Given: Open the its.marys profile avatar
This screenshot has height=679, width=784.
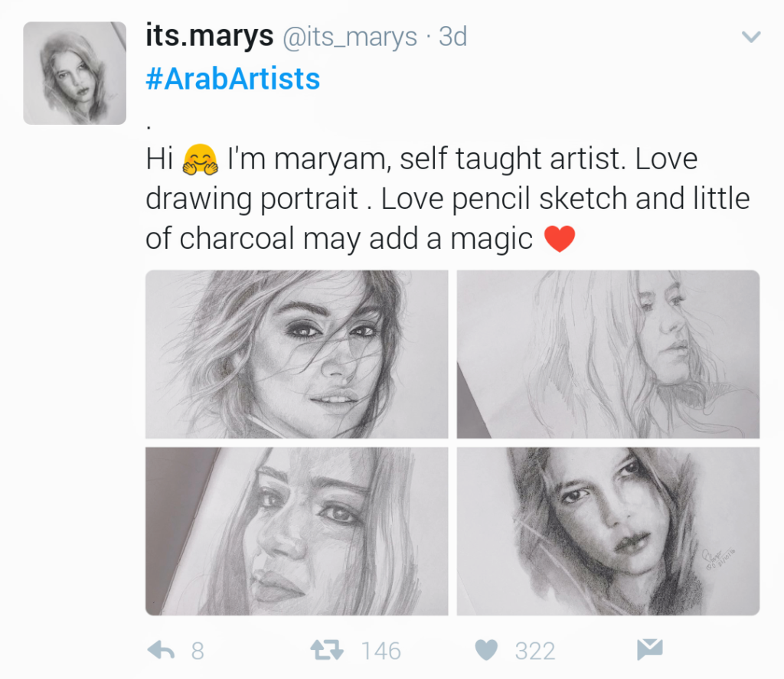Looking at the screenshot, I should (x=74, y=73).
